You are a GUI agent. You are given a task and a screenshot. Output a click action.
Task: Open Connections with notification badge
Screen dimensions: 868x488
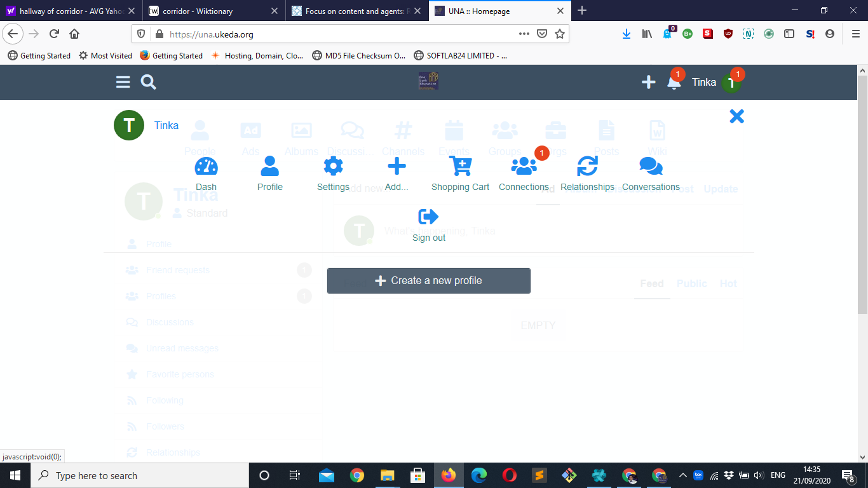point(524,167)
